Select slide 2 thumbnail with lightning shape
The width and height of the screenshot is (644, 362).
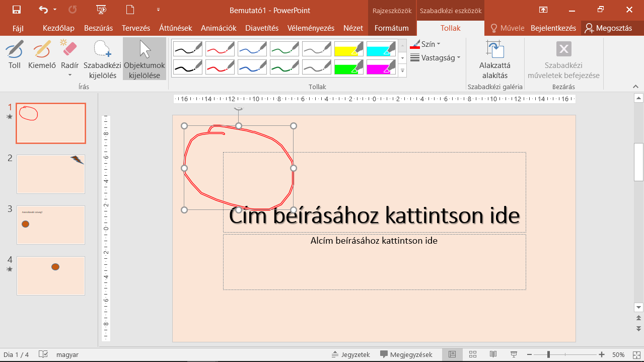point(51,174)
